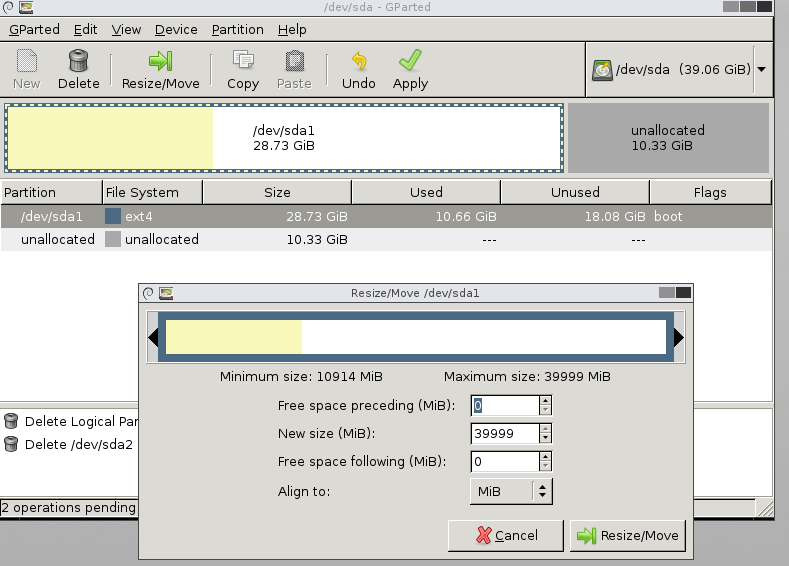Increase Free space following value

[x=545, y=457]
